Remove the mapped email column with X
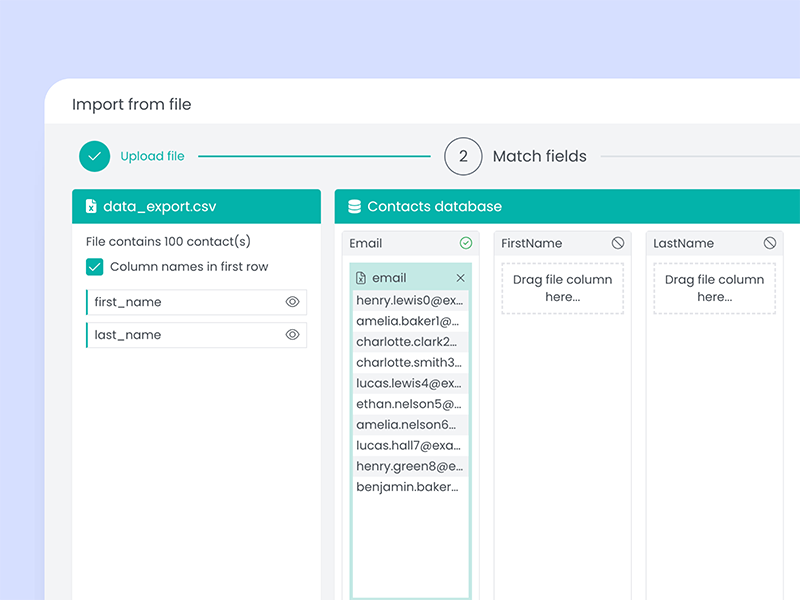Image resolution: width=800 pixels, height=600 pixels. [460, 278]
